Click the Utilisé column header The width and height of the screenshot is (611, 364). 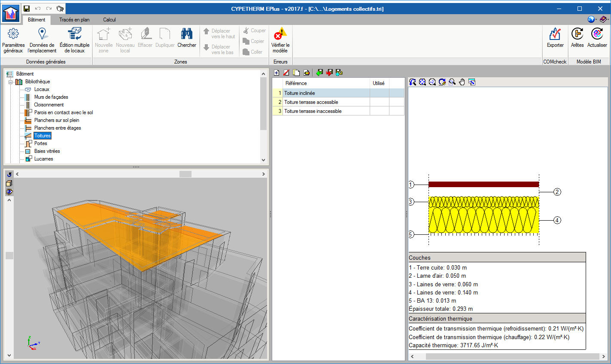point(379,83)
